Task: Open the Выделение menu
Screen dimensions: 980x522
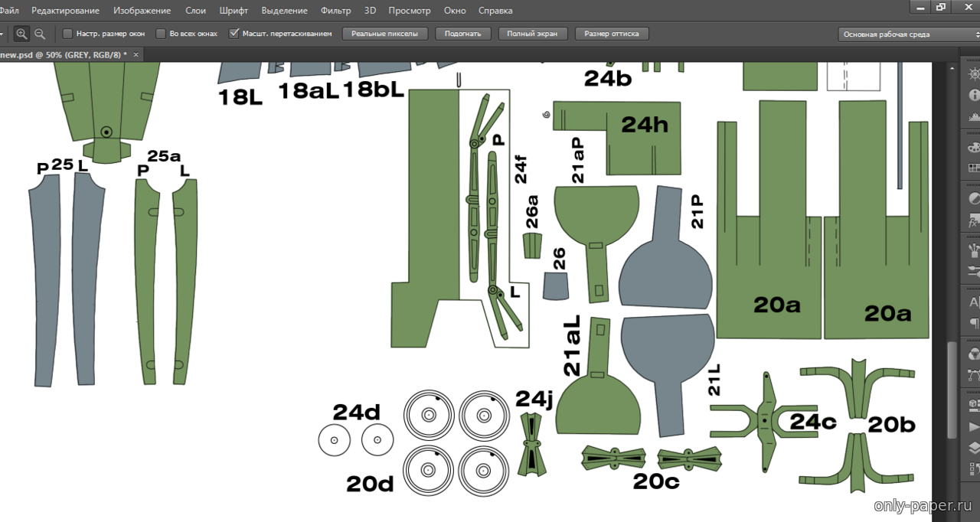Action: coord(285,11)
